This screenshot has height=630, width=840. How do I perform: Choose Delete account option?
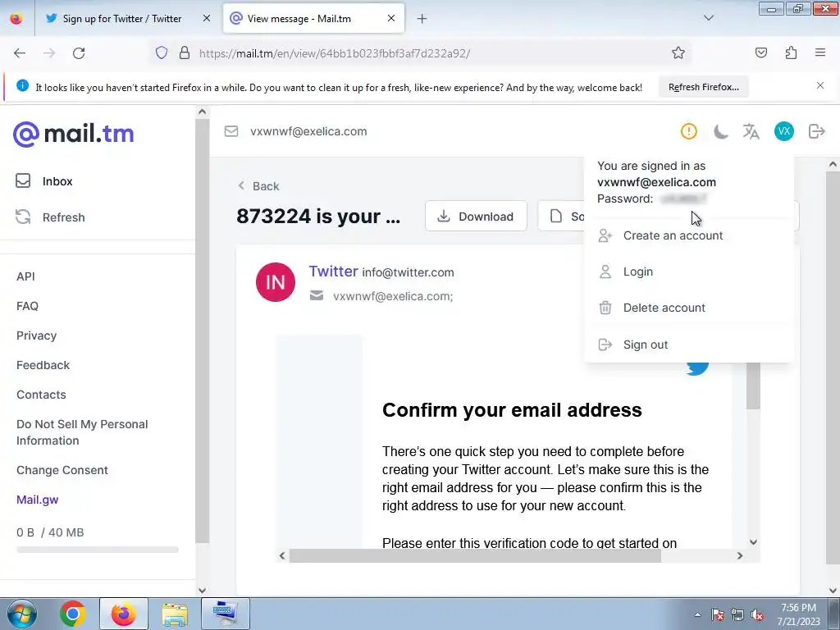tap(664, 308)
